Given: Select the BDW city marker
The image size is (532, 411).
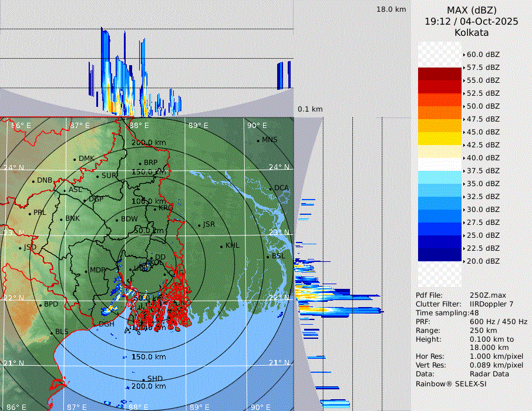Looking at the screenshot, I should coord(117,220).
